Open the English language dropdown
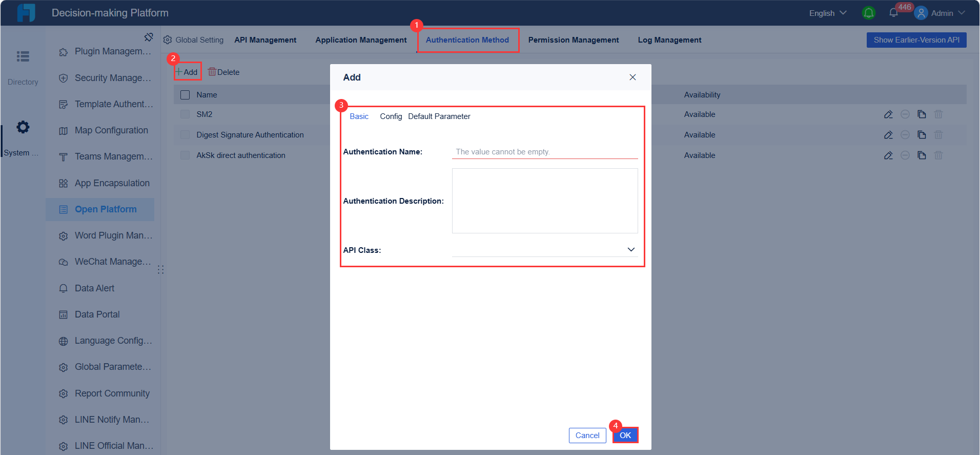This screenshot has height=455, width=980. click(x=828, y=13)
